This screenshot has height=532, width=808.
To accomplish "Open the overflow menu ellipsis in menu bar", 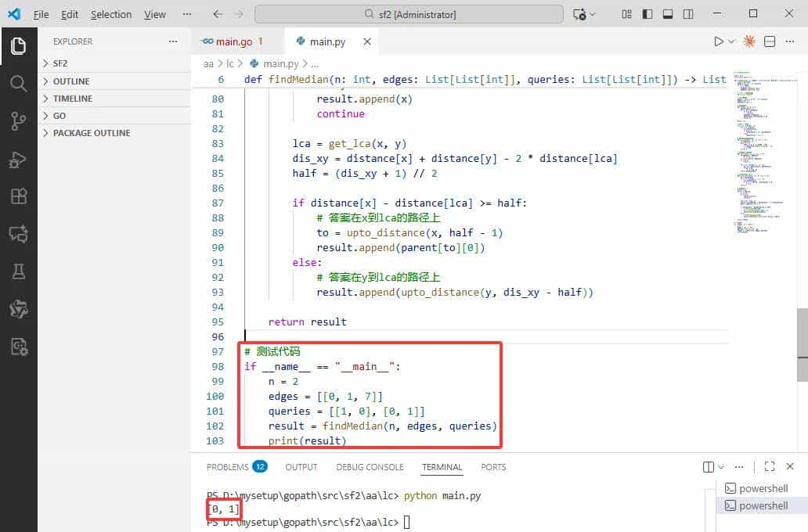I will 187,14.
